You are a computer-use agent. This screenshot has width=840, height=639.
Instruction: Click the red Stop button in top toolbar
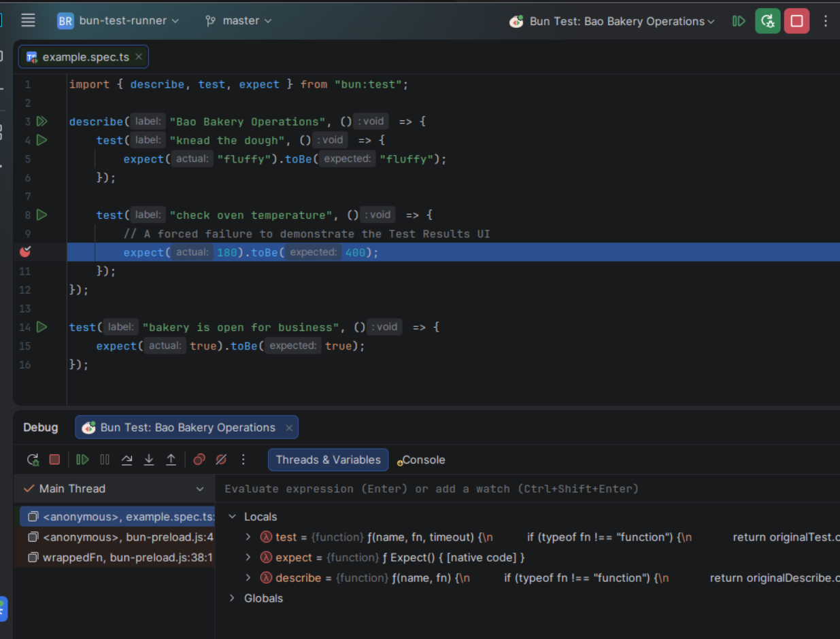point(796,21)
